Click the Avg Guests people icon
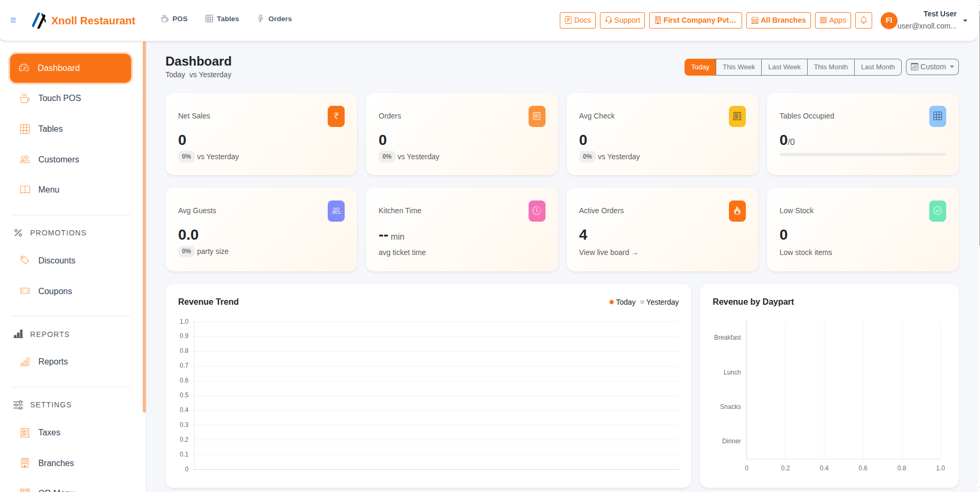The image size is (980, 492). pos(336,211)
